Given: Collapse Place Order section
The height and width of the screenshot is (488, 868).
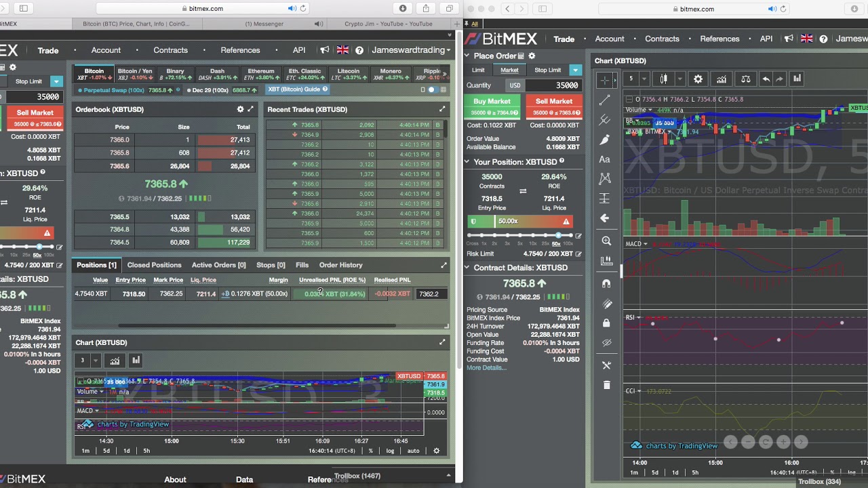Looking at the screenshot, I should (467, 56).
